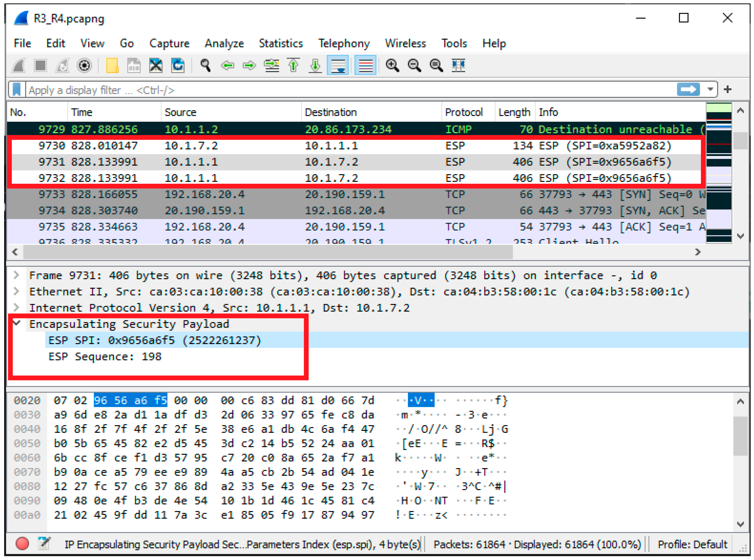Open capture options gear icon
The width and height of the screenshot is (754, 560).
84,65
